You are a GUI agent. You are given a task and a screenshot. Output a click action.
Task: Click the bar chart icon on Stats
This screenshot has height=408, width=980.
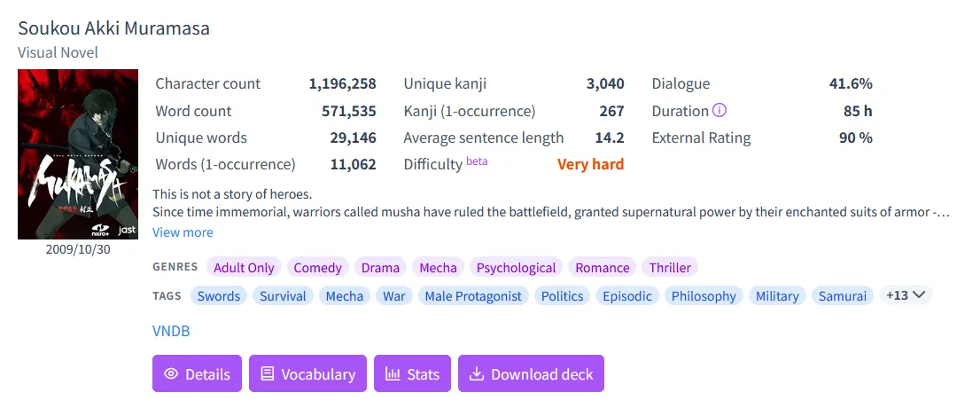pos(393,374)
